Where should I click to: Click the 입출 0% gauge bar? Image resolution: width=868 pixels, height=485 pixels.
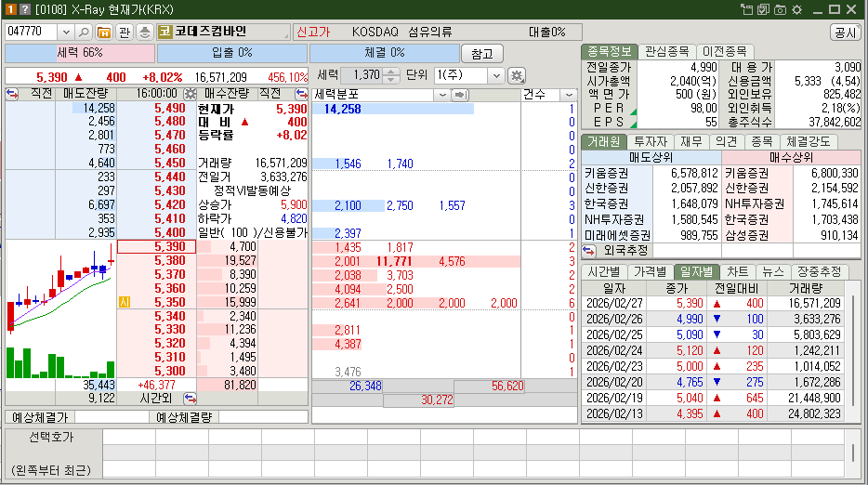pos(232,53)
